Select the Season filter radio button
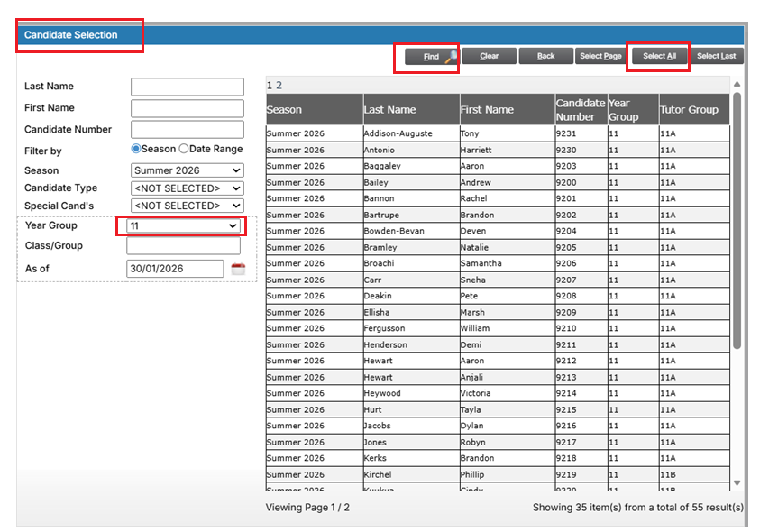Viewport: 778px width, 532px height. pyautogui.click(x=137, y=149)
